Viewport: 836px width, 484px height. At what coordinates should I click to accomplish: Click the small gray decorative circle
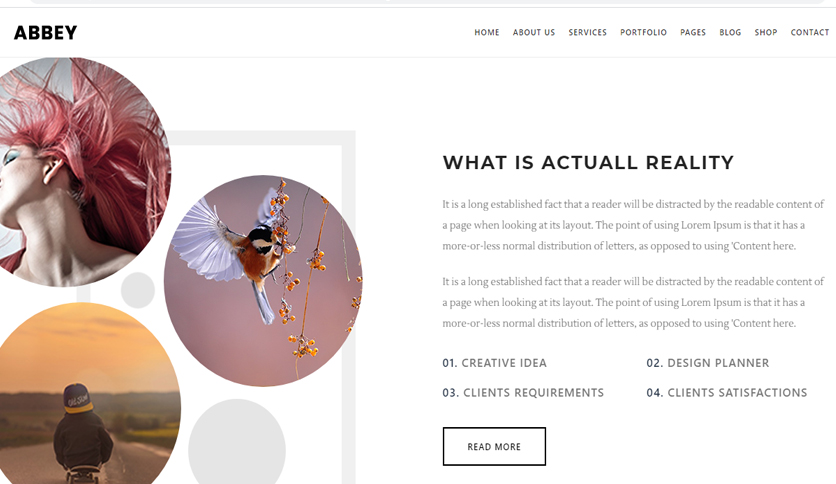coord(138,290)
